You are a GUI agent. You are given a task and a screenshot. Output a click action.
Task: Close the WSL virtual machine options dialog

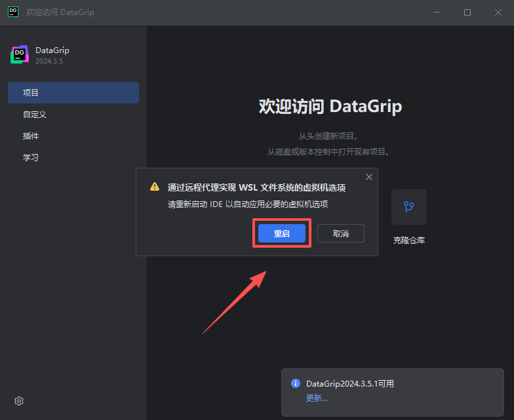click(x=368, y=177)
